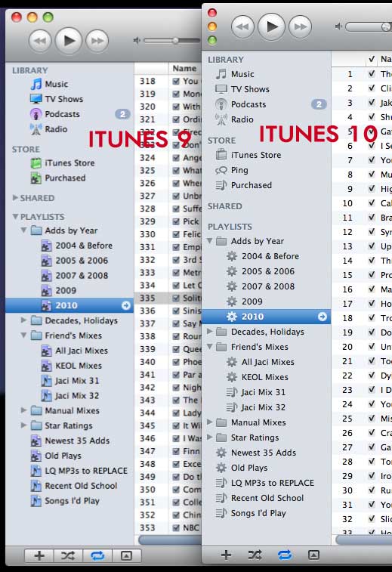Click the play button in iTunes 10
This screenshot has height=572, width=392.
pyautogui.click(x=271, y=26)
